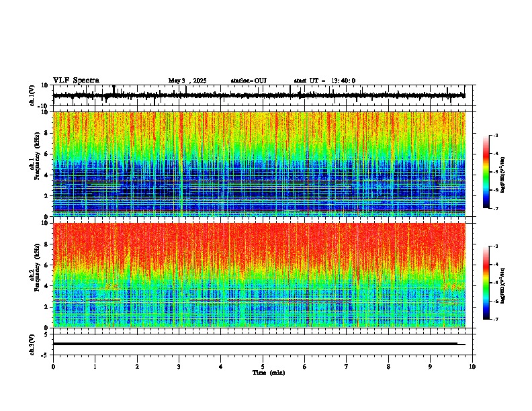Viewport: 532px width, 411px height.
Task: Click the "ch.3(V)" axis label
Action: (32, 345)
